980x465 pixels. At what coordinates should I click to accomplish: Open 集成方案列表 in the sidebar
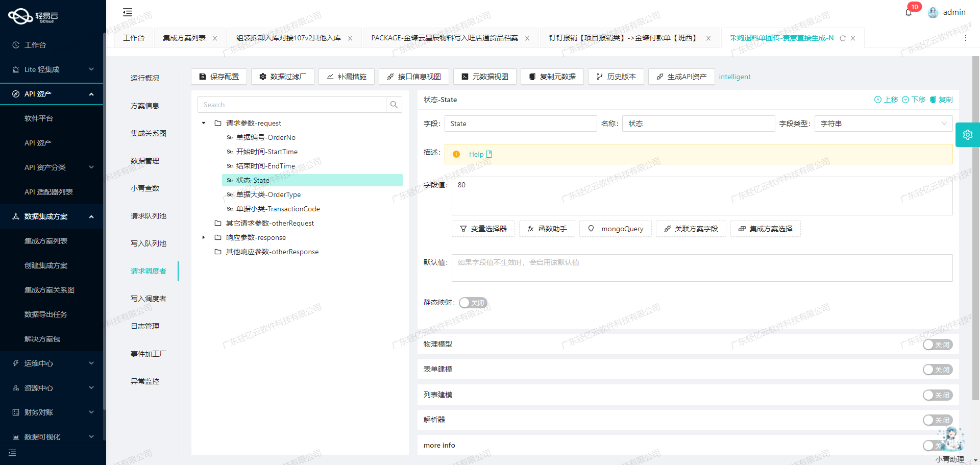pos(46,241)
